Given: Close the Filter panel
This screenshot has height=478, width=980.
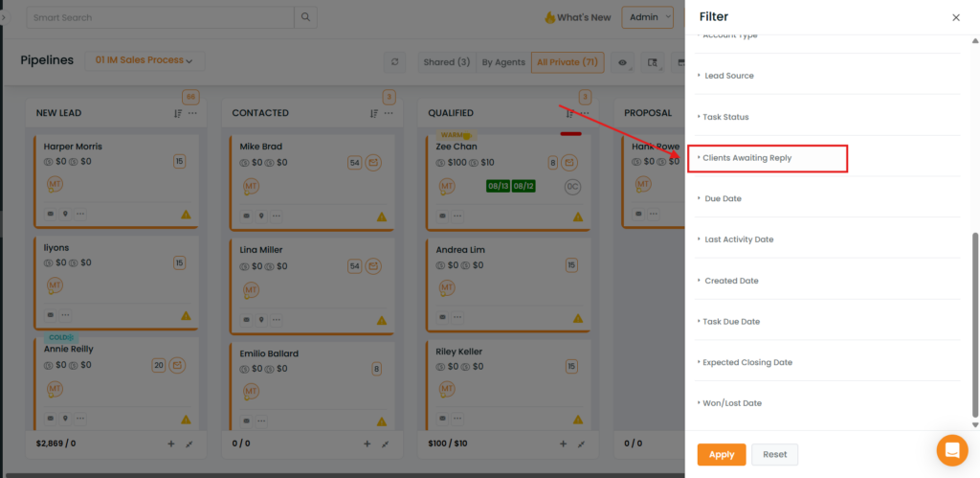Looking at the screenshot, I should [956, 17].
